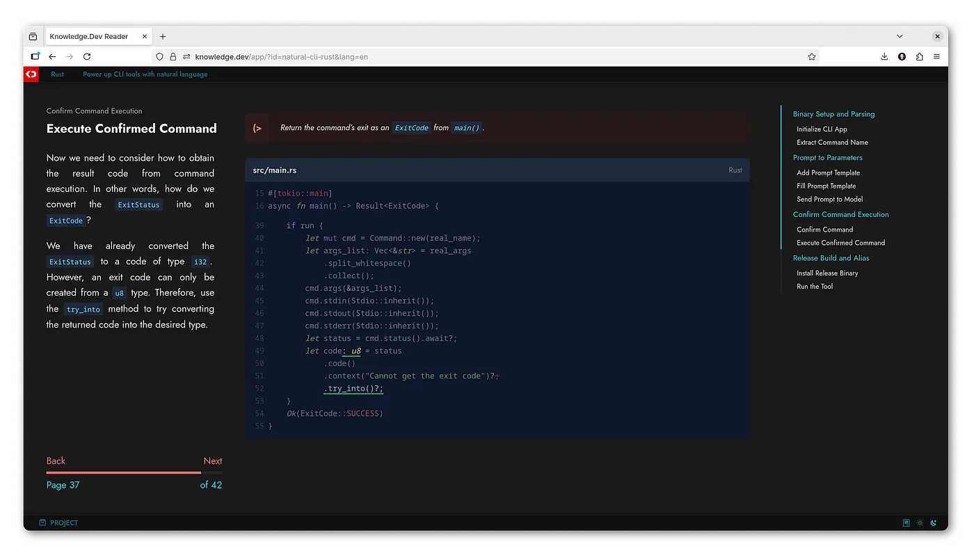Open the tab list chevron dropdown
This screenshot has height=560, width=974.
tap(899, 36)
